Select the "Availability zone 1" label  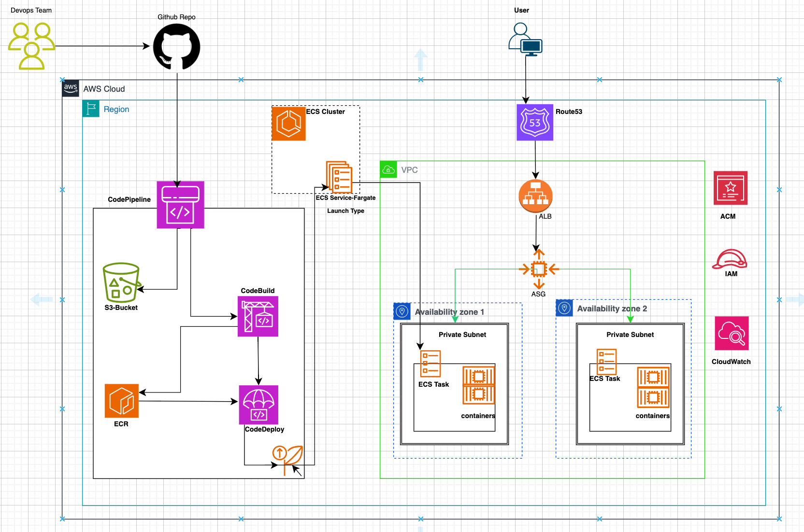pyautogui.click(x=449, y=312)
